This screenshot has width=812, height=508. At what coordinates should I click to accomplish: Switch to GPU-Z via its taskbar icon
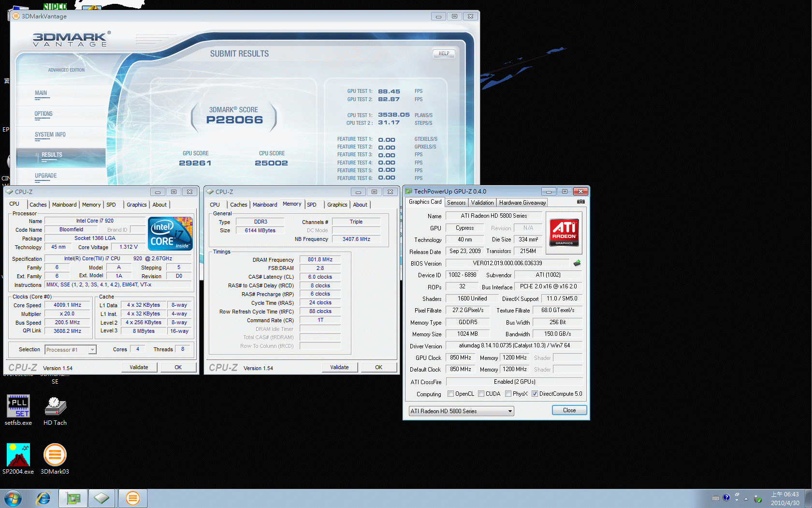point(73,498)
